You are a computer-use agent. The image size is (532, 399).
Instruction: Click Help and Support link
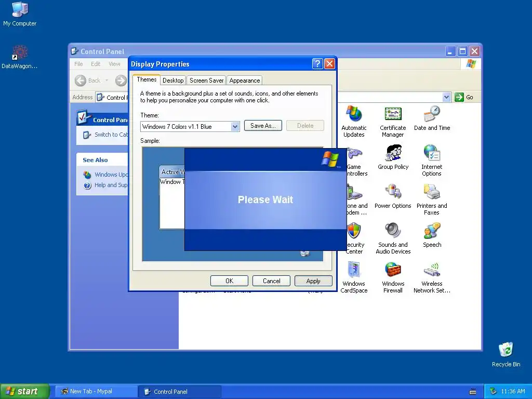111,185
